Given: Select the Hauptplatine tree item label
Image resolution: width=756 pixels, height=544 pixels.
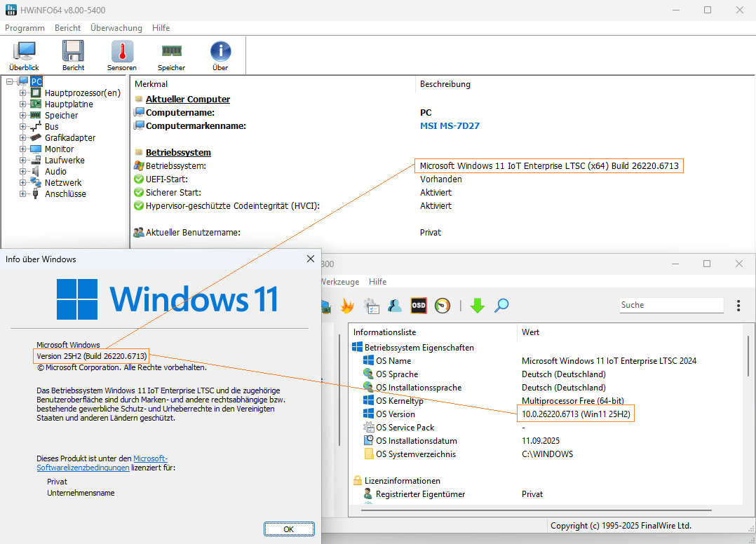Looking at the screenshot, I should (x=69, y=104).
